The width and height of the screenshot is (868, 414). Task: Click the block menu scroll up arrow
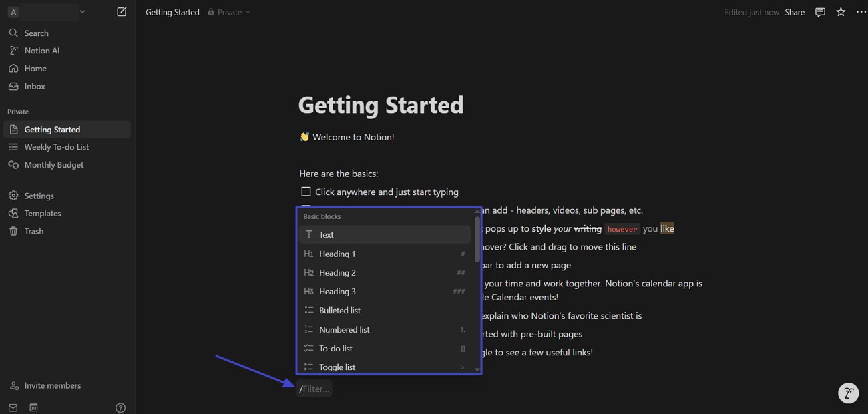pos(477,212)
